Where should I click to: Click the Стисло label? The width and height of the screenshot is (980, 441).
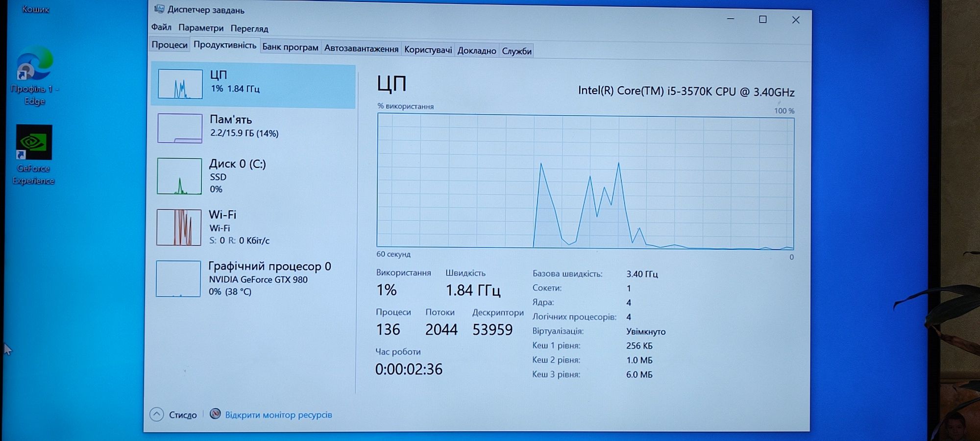coord(183,415)
